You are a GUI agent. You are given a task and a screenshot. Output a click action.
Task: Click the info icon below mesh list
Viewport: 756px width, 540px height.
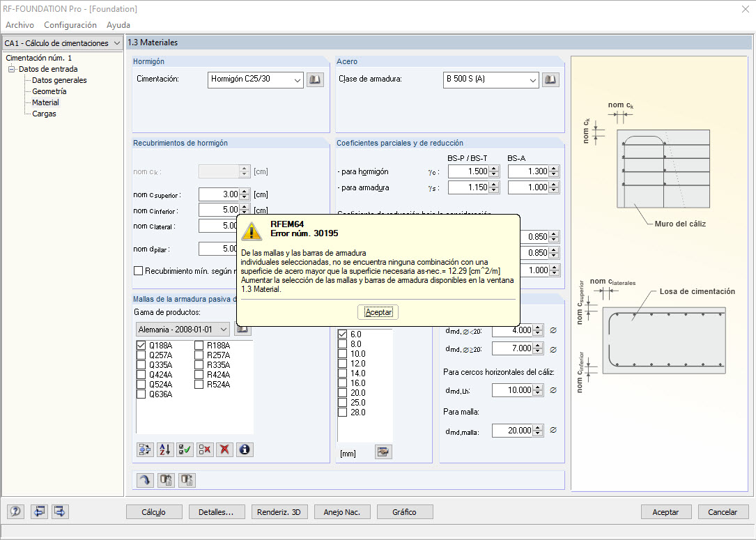(244, 449)
